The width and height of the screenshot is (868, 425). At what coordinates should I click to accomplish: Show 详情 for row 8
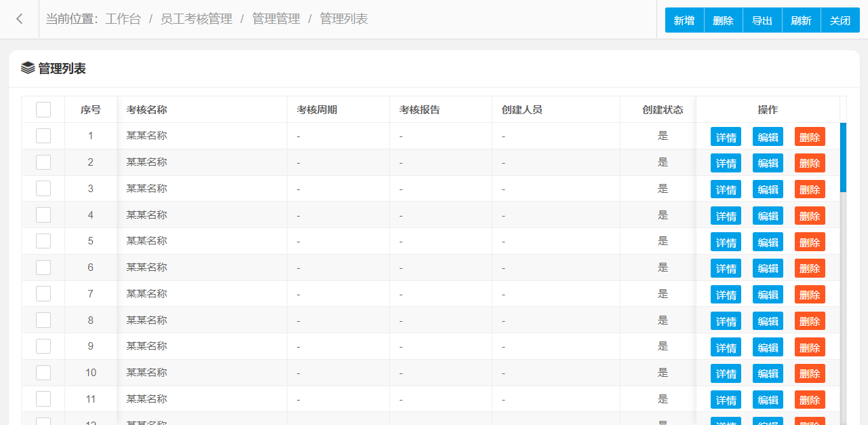[x=726, y=321]
